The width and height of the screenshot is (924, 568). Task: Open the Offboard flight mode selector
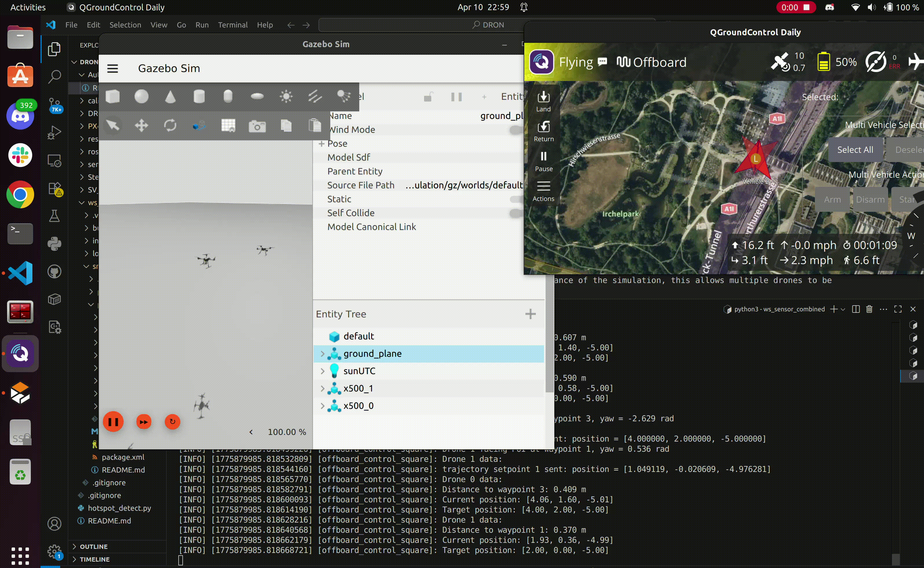[x=652, y=62]
